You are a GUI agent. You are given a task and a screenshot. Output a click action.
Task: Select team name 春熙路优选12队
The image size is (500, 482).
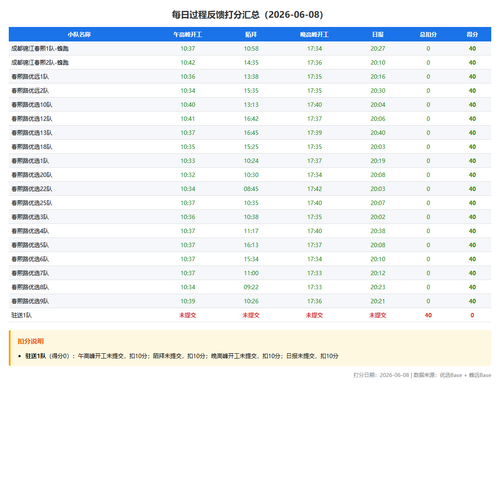click(32, 119)
